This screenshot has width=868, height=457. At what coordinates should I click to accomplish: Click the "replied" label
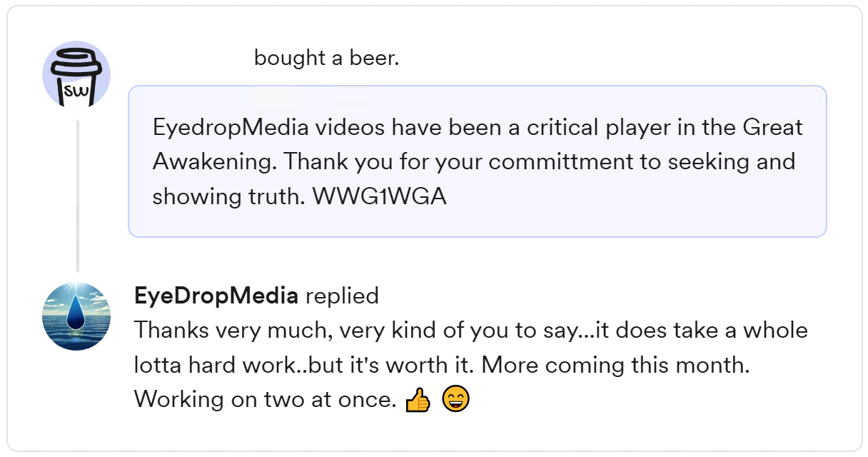[342, 296]
